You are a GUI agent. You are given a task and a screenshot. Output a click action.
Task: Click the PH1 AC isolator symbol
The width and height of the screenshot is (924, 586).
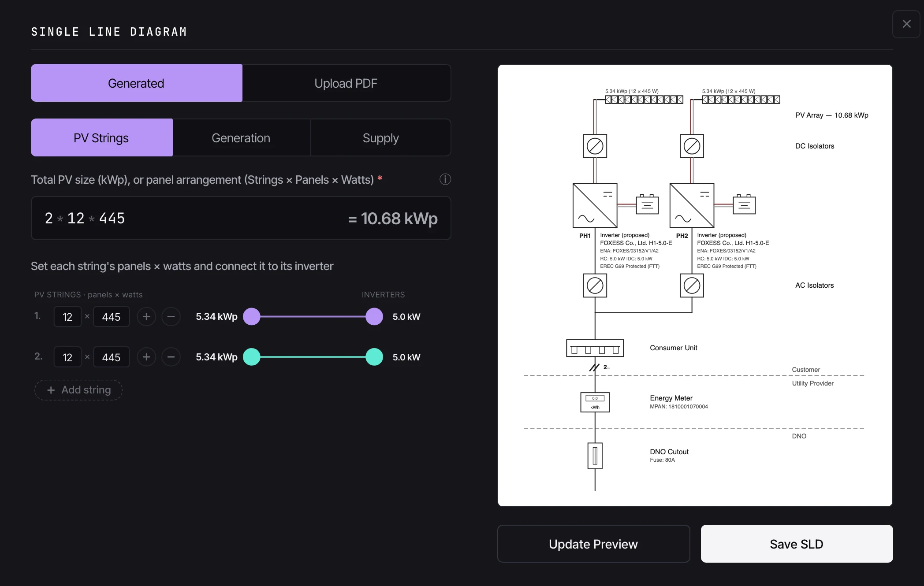pos(595,286)
